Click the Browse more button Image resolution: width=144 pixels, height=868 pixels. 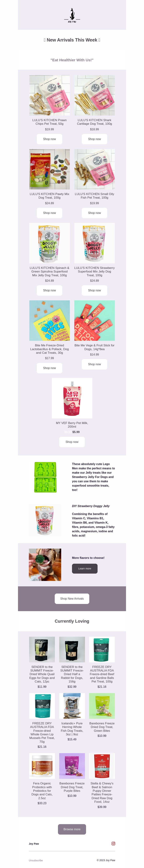72,829
